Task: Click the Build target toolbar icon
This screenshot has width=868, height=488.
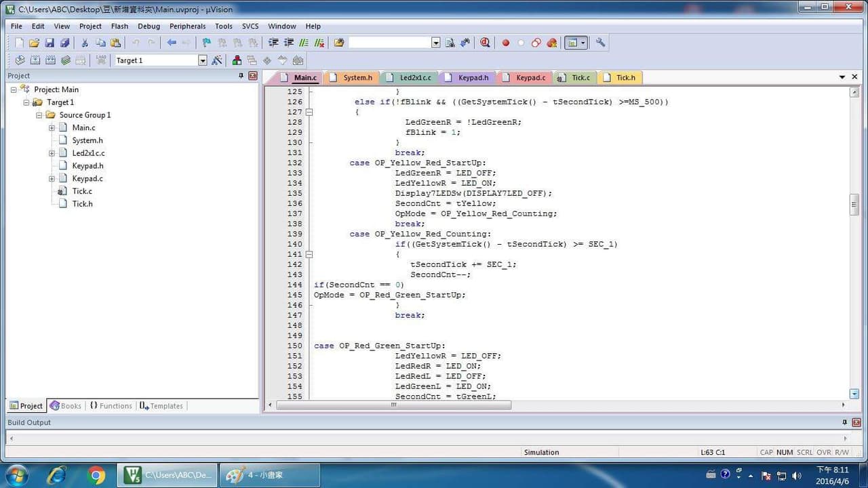Action: [x=35, y=60]
